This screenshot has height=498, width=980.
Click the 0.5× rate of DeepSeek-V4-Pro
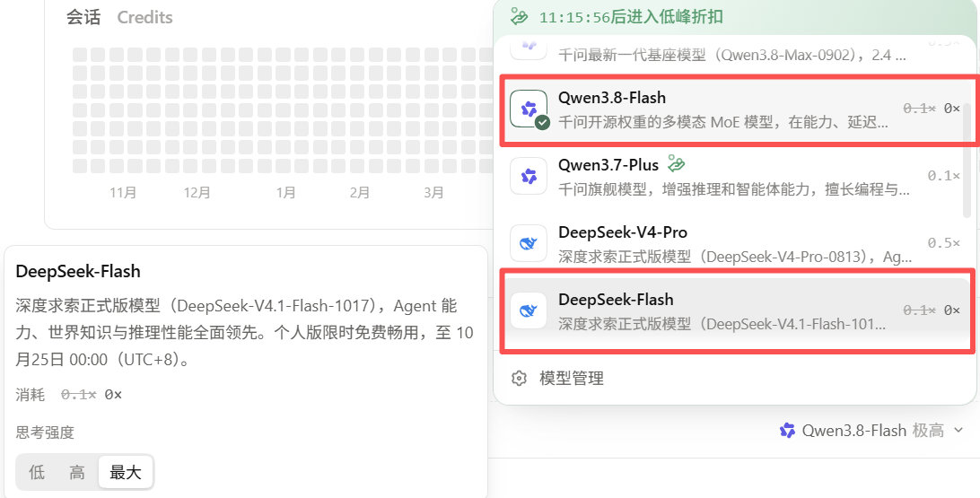(x=944, y=243)
